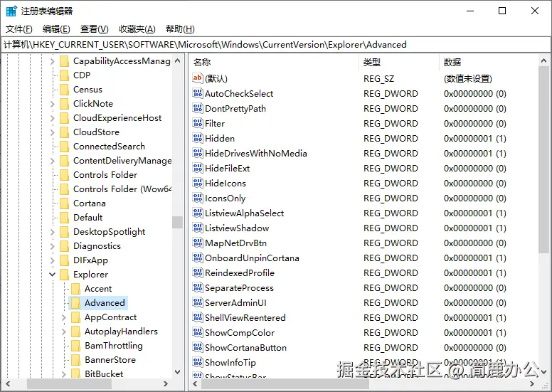552x392 pixels.
Task: Select the BannerStore key in tree
Action: (110, 359)
